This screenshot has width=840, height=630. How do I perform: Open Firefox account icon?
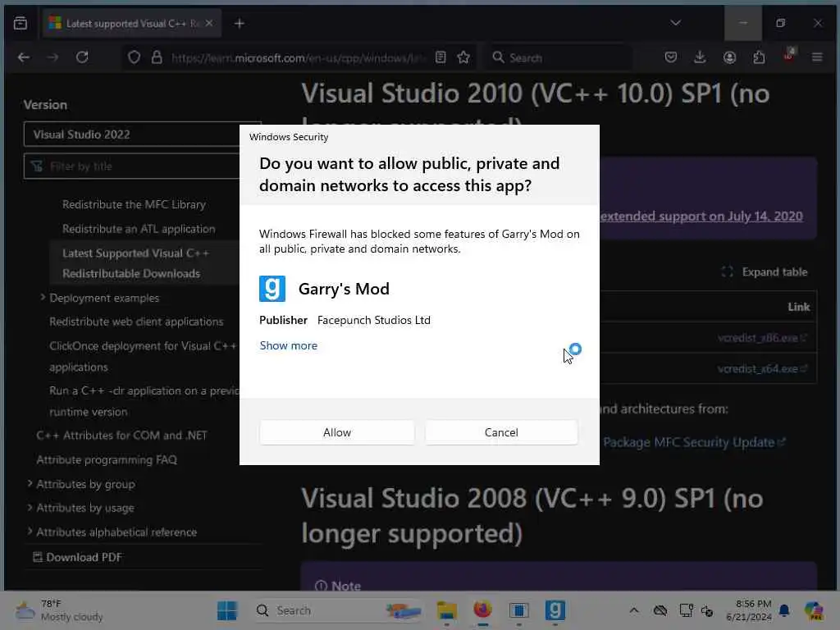click(x=729, y=57)
